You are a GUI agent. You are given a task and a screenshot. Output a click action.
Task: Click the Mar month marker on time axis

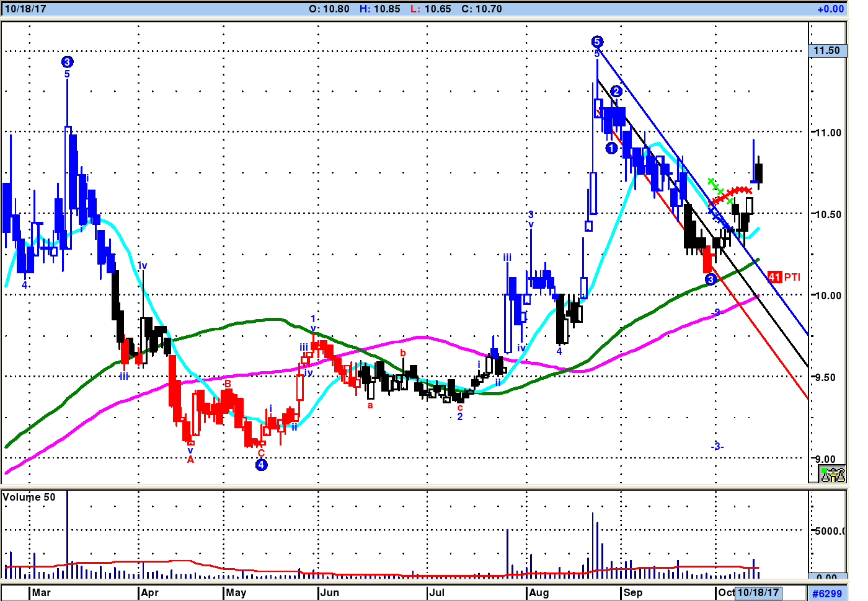(x=42, y=592)
